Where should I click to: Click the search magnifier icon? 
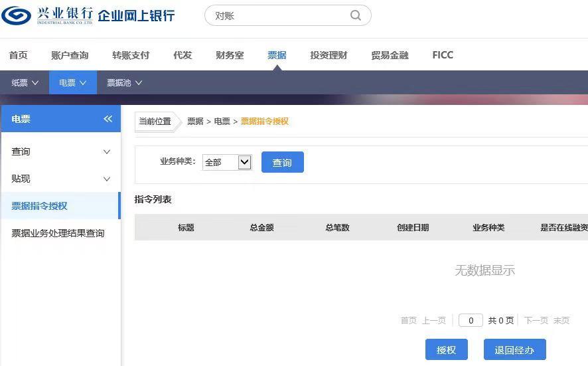pyautogui.click(x=356, y=15)
